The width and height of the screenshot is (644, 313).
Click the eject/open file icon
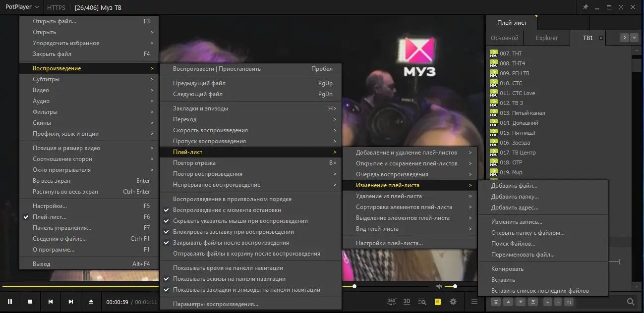pyautogui.click(x=91, y=301)
